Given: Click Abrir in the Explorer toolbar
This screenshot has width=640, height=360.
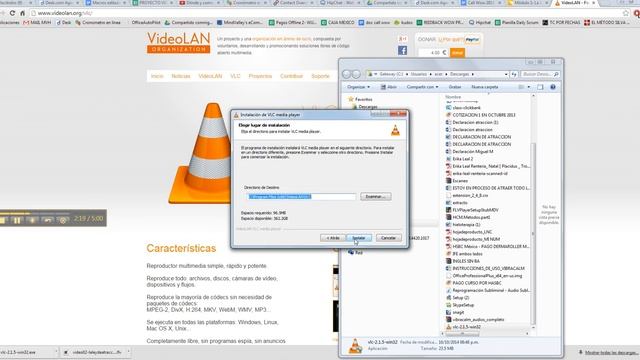Looking at the screenshot, I should 389,87.
